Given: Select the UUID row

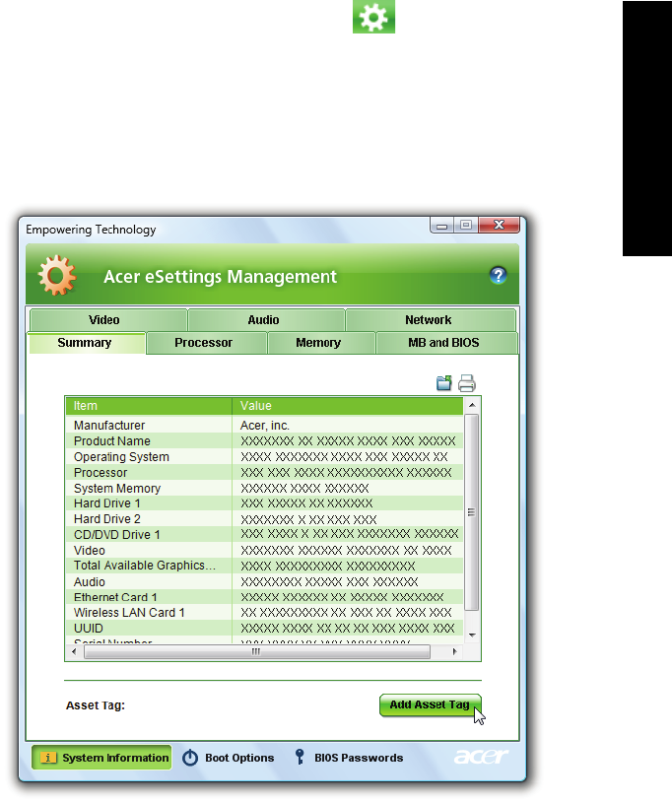Looking at the screenshot, I should point(264,628).
